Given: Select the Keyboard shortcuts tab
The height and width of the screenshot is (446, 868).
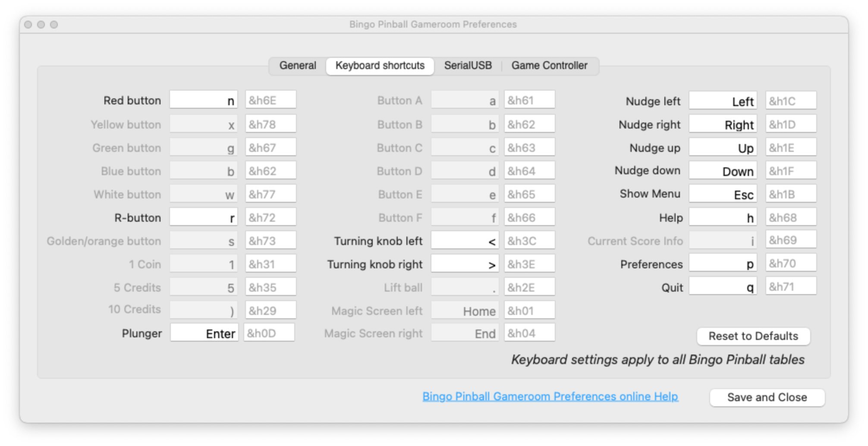Looking at the screenshot, I should point(380,66).
